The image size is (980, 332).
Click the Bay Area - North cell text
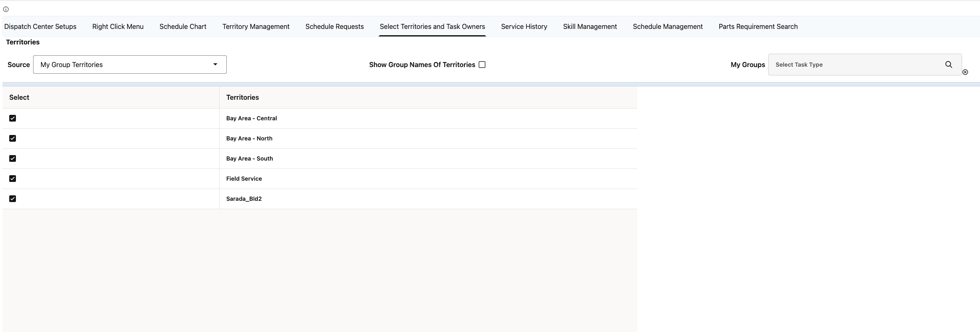249,138
